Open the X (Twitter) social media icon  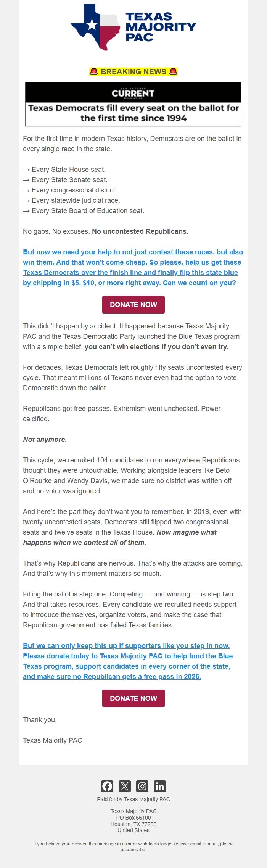pyautogui.click(x=125, y=786)
